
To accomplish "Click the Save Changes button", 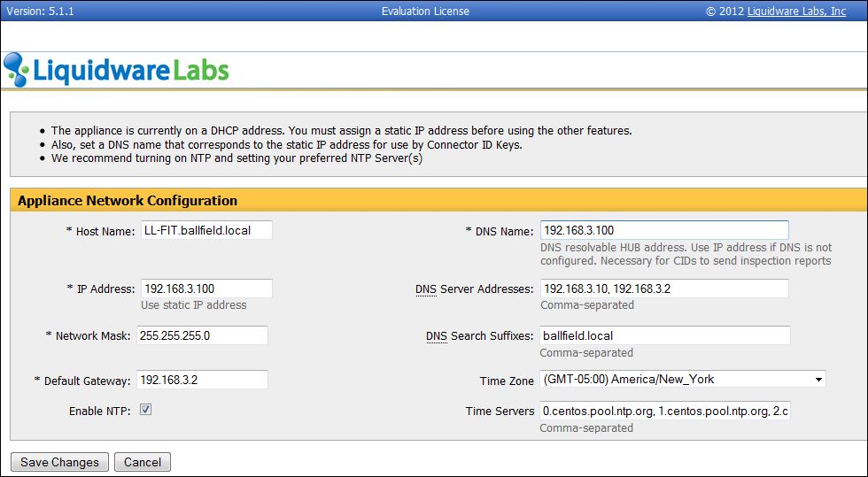I will tap(59, 462).
